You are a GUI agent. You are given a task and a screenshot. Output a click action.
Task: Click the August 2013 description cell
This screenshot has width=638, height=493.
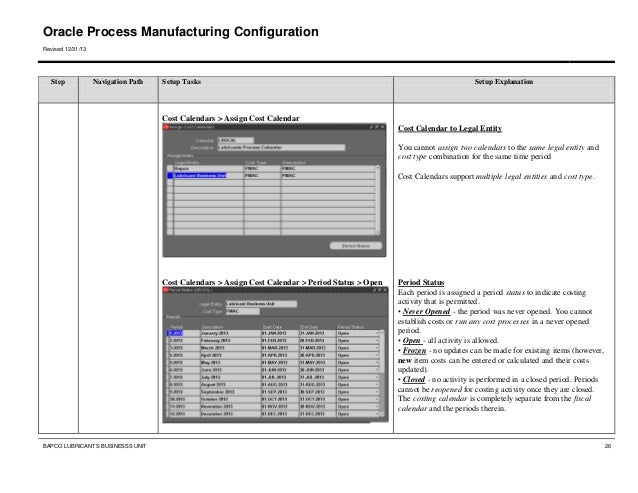230,384
